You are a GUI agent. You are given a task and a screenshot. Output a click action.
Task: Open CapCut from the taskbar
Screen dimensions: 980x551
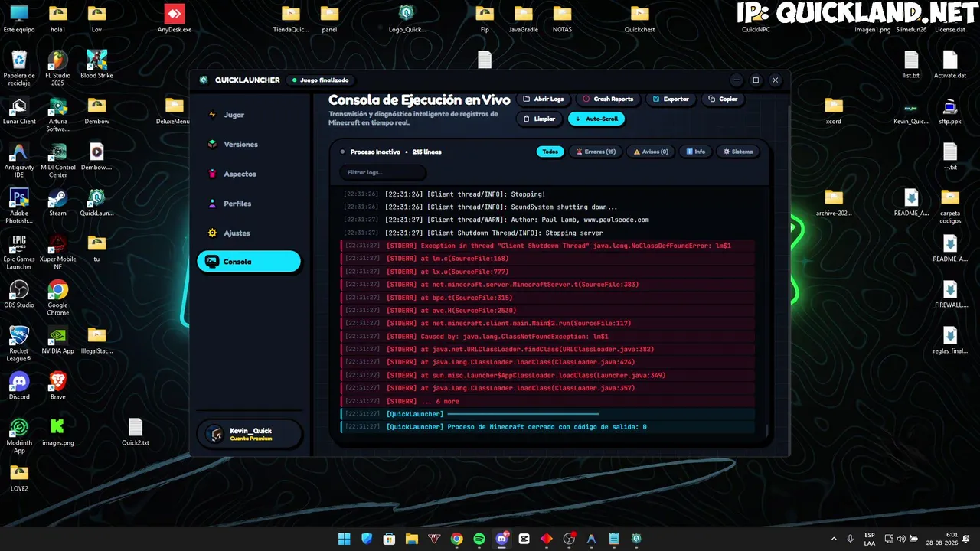click(524, 539)
